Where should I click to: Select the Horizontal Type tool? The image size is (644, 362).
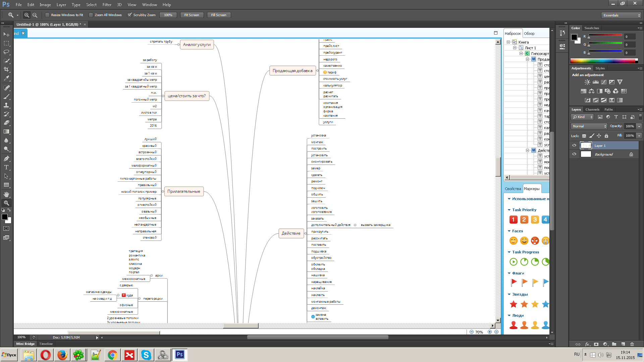point(6,167)
